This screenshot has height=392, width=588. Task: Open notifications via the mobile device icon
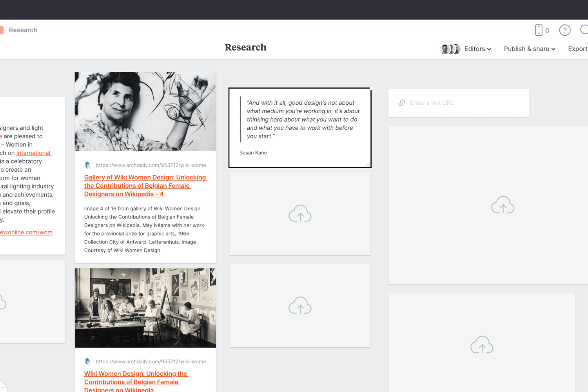pyautogui.click(x=539, y=30)
